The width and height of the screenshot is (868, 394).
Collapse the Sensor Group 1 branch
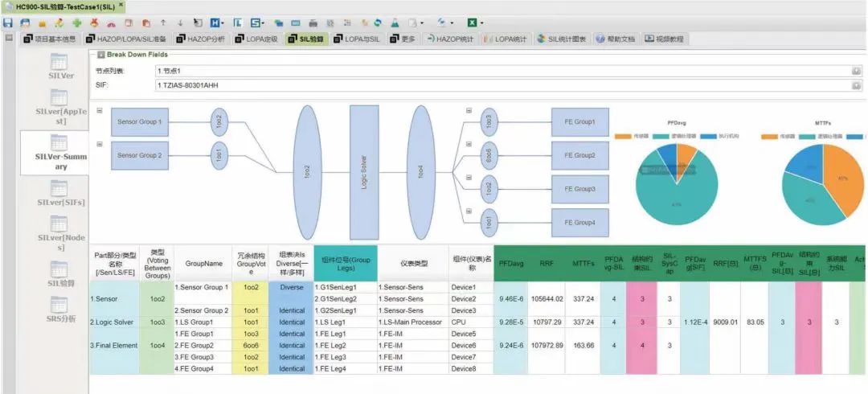[x=99, y=111]
